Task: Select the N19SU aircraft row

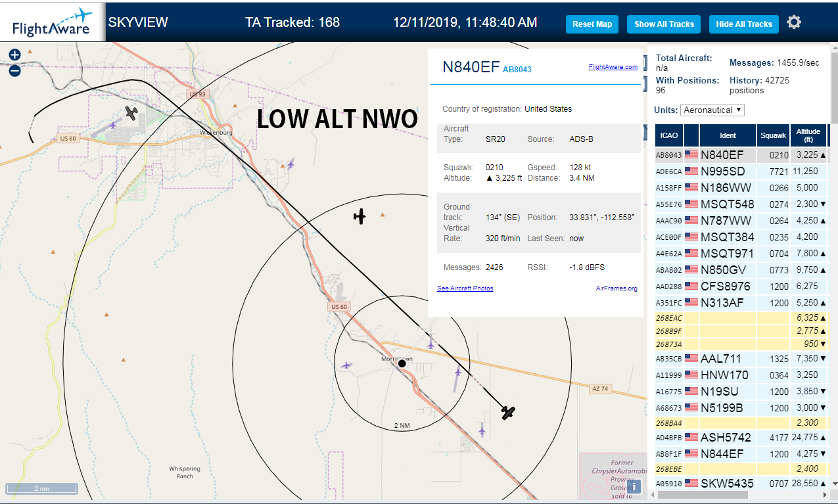Action: pyautogui.click(x=741, y=392)
